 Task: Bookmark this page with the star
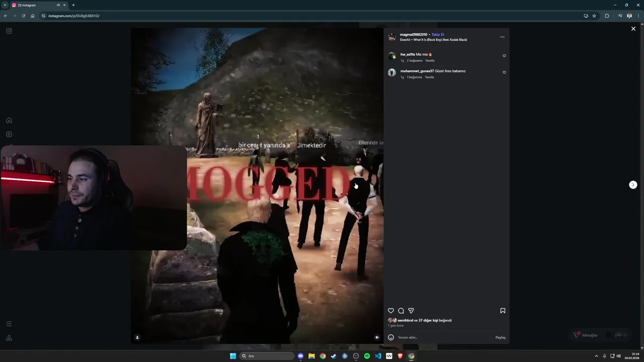pyautogui.click(x=594, y=16)
